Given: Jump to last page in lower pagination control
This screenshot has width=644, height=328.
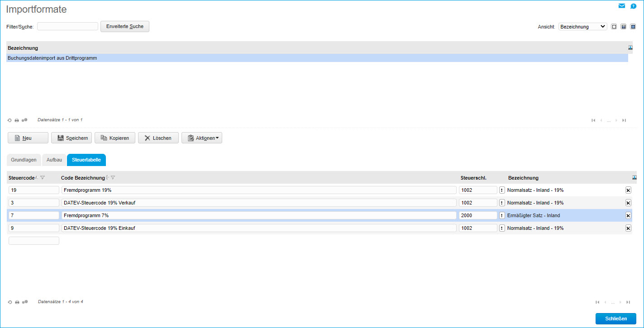Looking at the screenshot, I should coord(628,302).
